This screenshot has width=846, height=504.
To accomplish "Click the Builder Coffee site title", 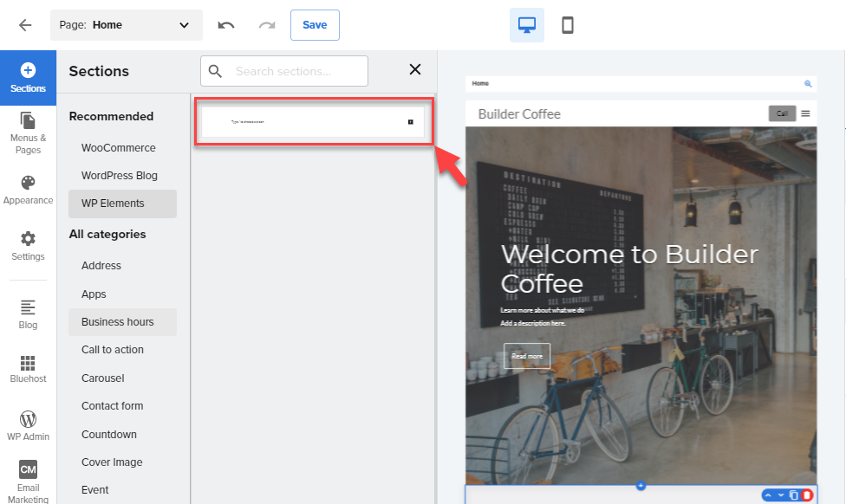I will [519, 114].
